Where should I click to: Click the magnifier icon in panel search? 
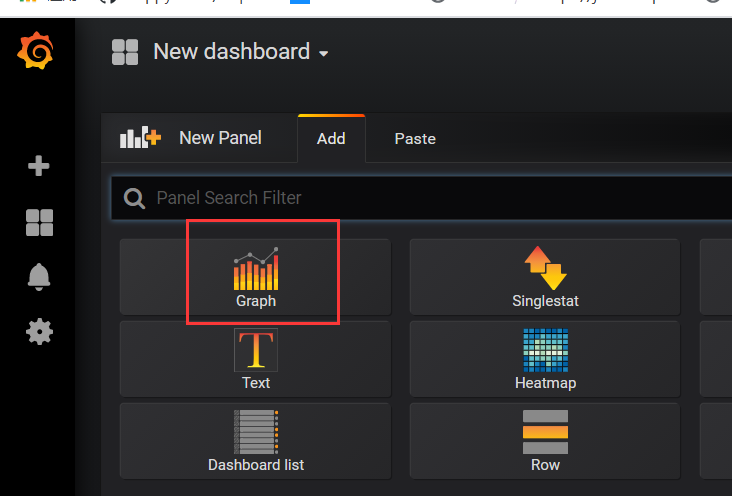point(134,198)
